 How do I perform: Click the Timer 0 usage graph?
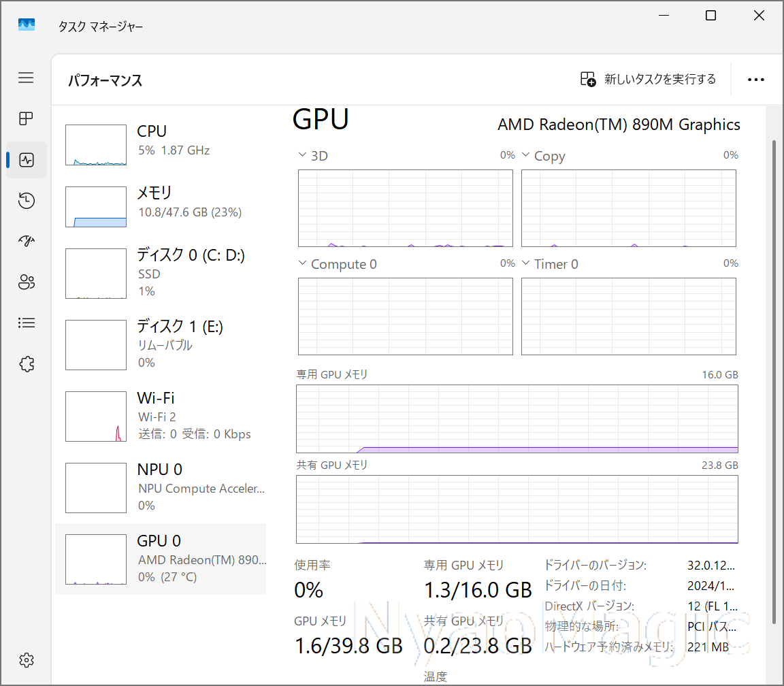[x=629, y=316]
